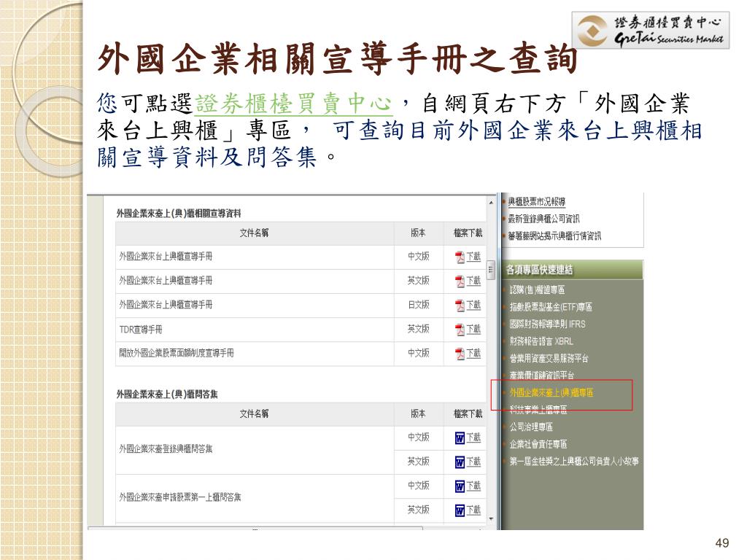Click Word icon for English 登錄興櫃問答集
Viewport: 747px width, 560px height.
click(460, 462)
